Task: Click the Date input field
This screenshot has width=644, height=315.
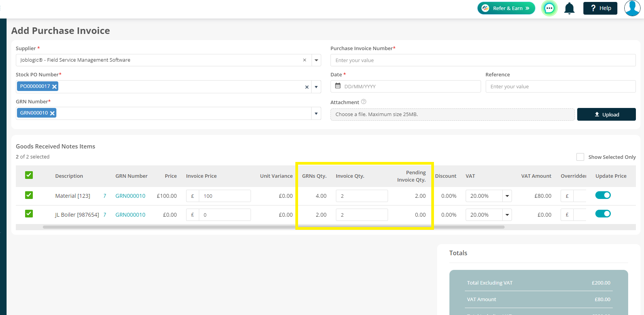Action: point(405,86)
